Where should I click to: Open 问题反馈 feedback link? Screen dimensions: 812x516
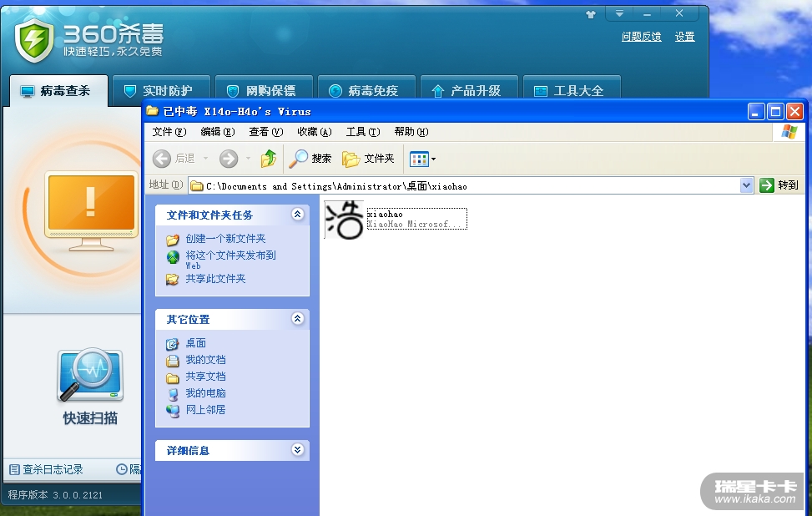pos(641,37)
